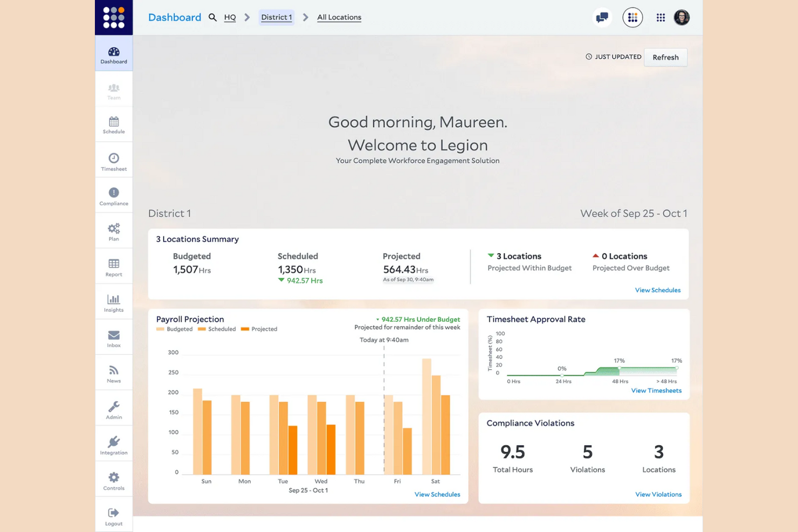Screen dimensions: 798x532
Task: Click the HQ breadcrumb link
Action: point(230,17)
